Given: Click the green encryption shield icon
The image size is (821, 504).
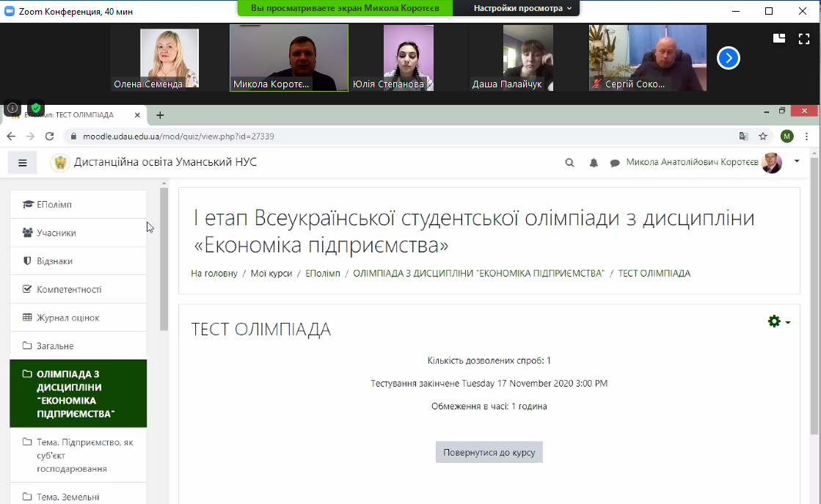Looking at the screenshot, I should (36, 109).
